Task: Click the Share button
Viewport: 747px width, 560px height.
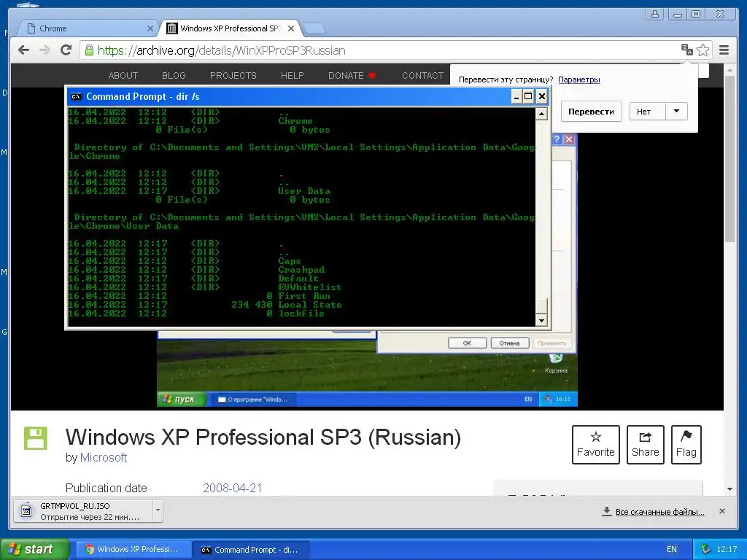Action: click(x=645, y=445)
